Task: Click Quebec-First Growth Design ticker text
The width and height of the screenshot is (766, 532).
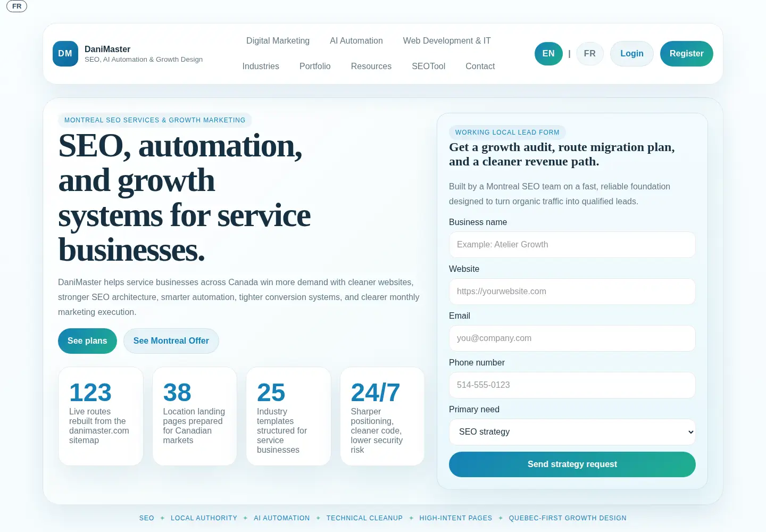Action: pos(568,518)
